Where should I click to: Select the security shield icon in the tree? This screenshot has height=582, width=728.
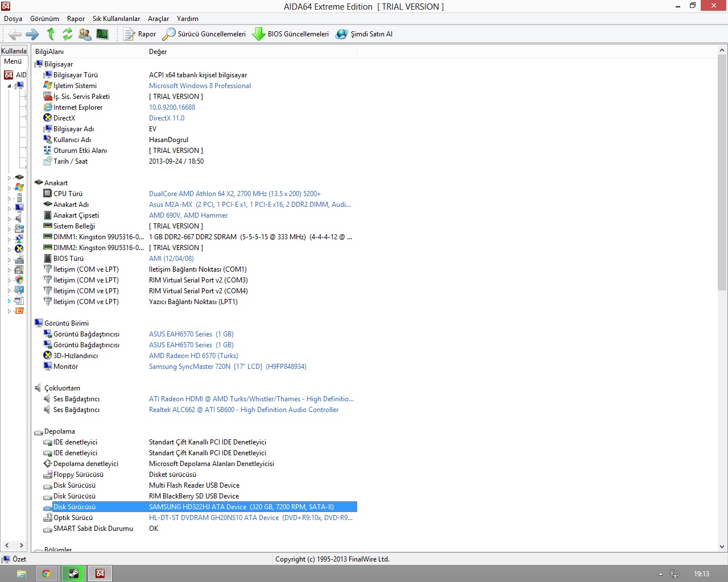[x=19, y=280]
